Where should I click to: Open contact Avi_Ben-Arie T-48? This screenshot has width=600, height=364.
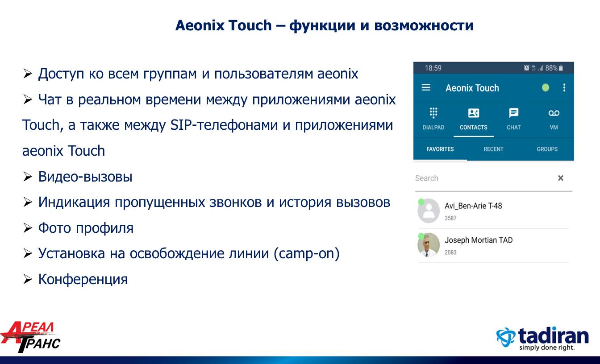(x=493, y=211)
